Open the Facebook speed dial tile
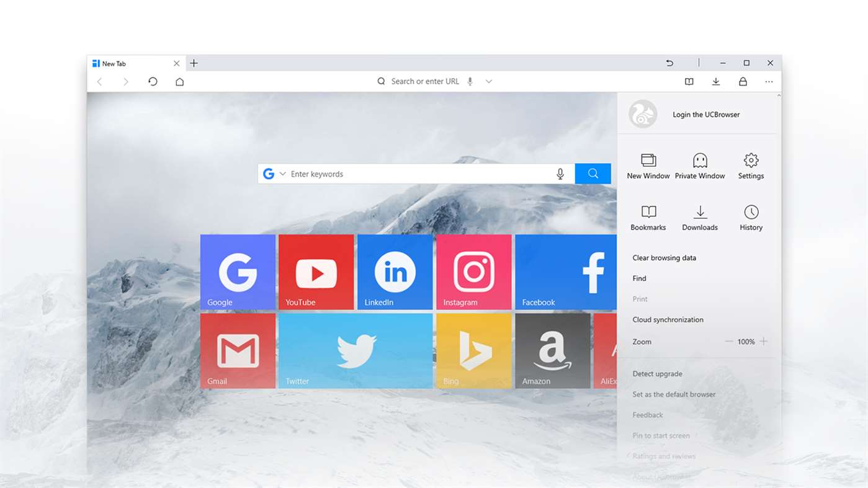 point(566,272)
